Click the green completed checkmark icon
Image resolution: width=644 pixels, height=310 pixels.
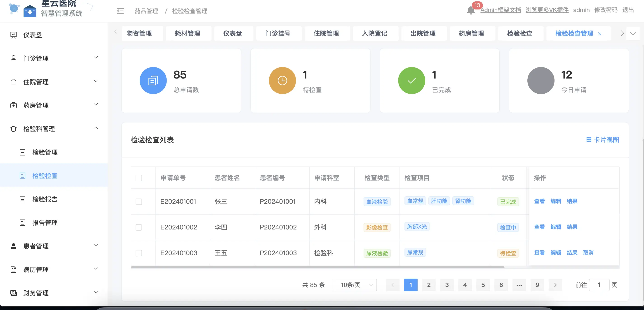(411, 81)
